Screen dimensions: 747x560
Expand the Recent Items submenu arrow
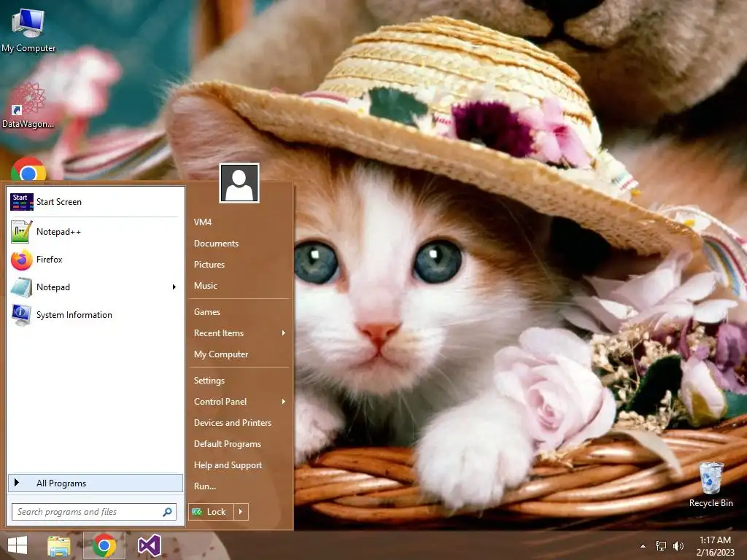(x=284, y=332)
